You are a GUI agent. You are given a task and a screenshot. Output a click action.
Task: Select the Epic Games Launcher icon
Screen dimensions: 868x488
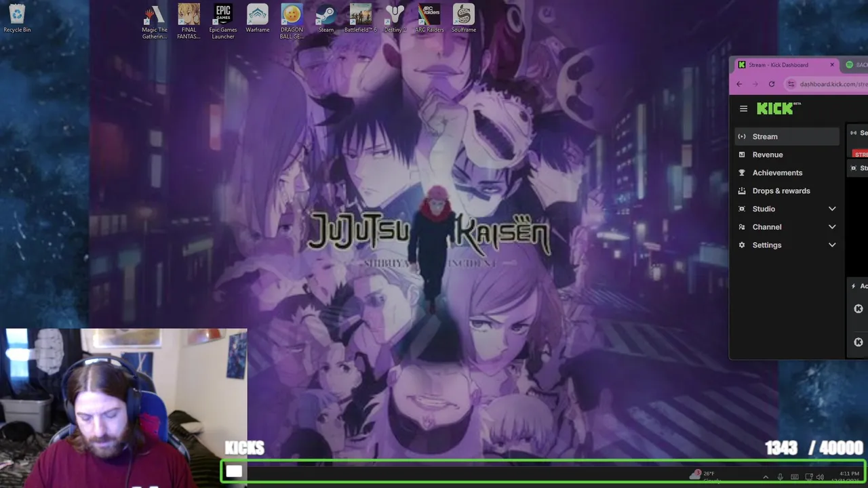pos(223,22)
